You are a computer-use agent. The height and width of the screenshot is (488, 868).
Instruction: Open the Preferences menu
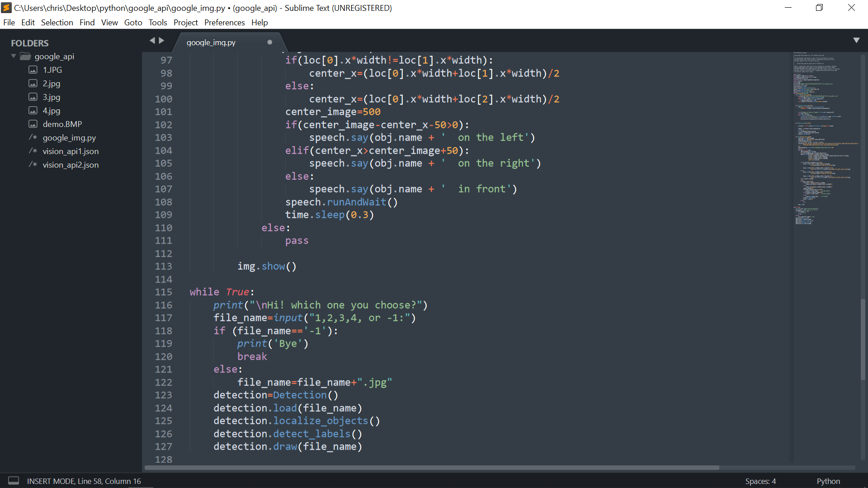(224, 23)
